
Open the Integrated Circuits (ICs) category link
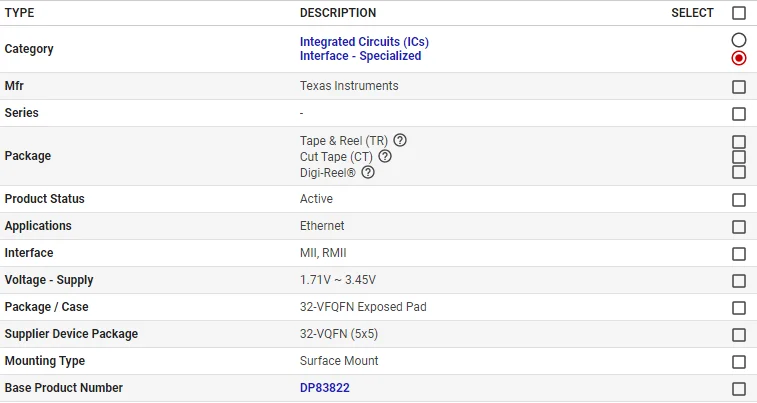364,42
